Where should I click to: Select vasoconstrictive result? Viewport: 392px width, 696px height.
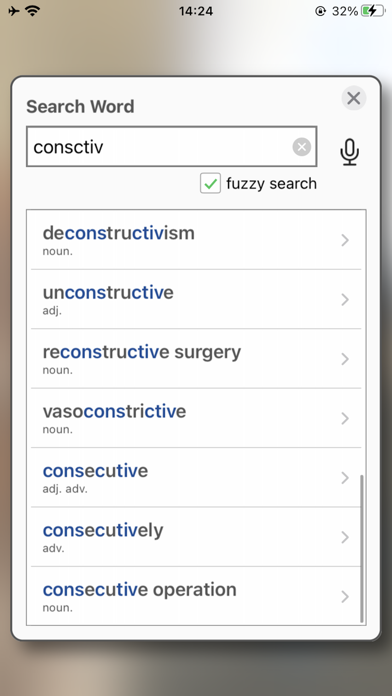click(196, 418)
